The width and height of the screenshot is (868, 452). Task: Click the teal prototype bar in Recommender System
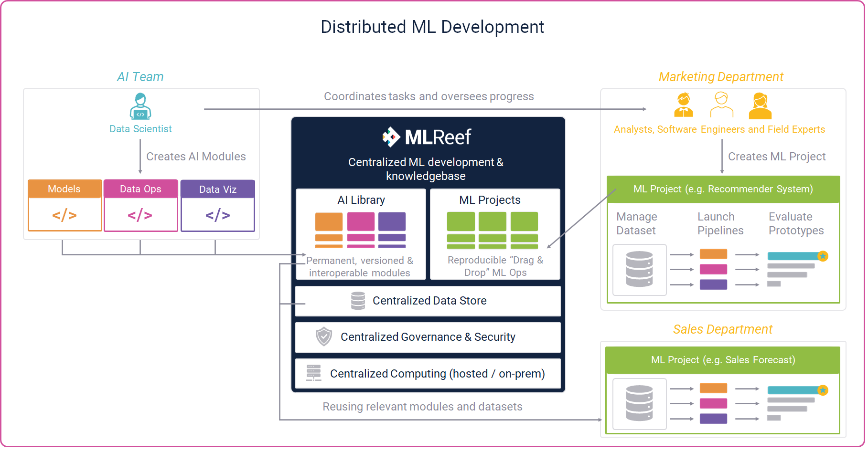tap(793, 256)
